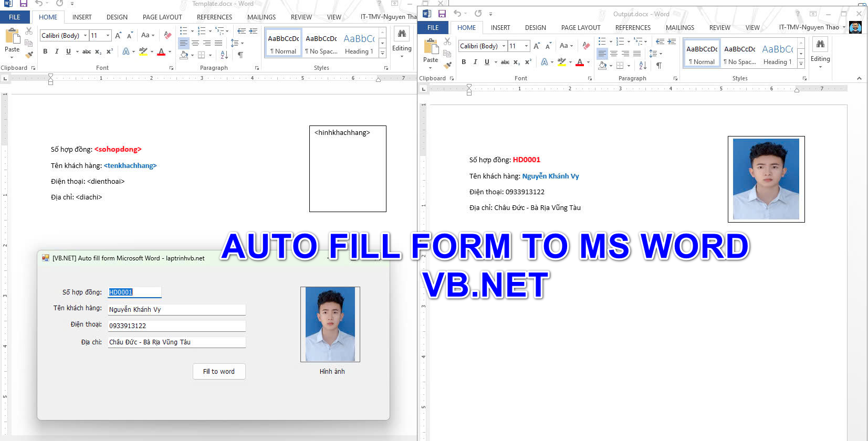Screen dimensions: 868x441
Task: Click Format Painter in Output Word window
Action: [x=447, y=65]
